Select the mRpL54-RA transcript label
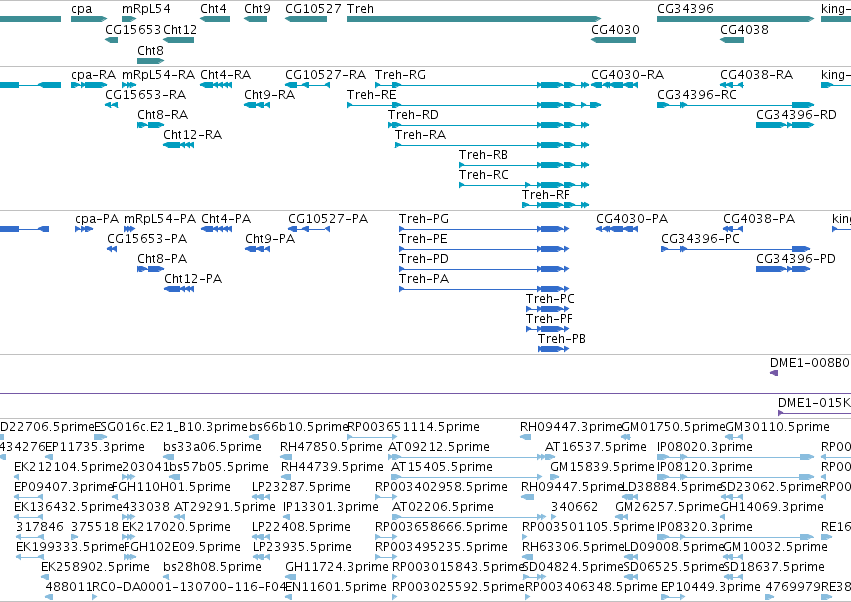Viewport: 851px width, 602px height. [158, 74]
